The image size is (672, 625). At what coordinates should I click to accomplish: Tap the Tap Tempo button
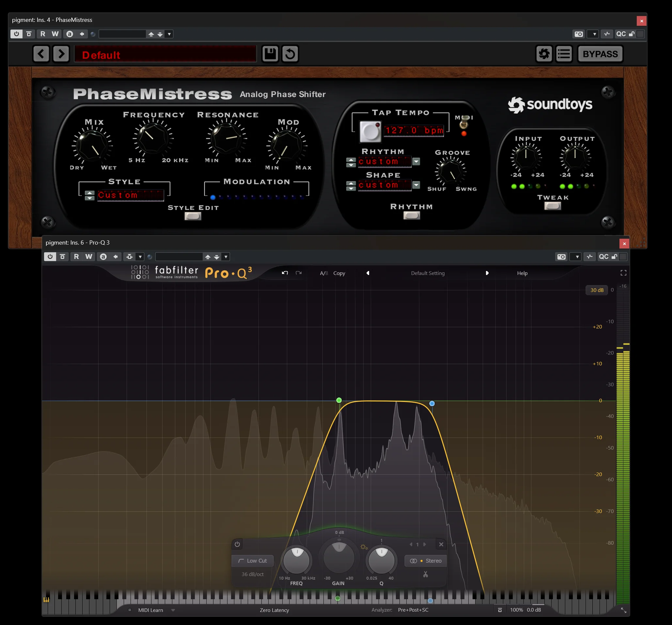point(370,132)
